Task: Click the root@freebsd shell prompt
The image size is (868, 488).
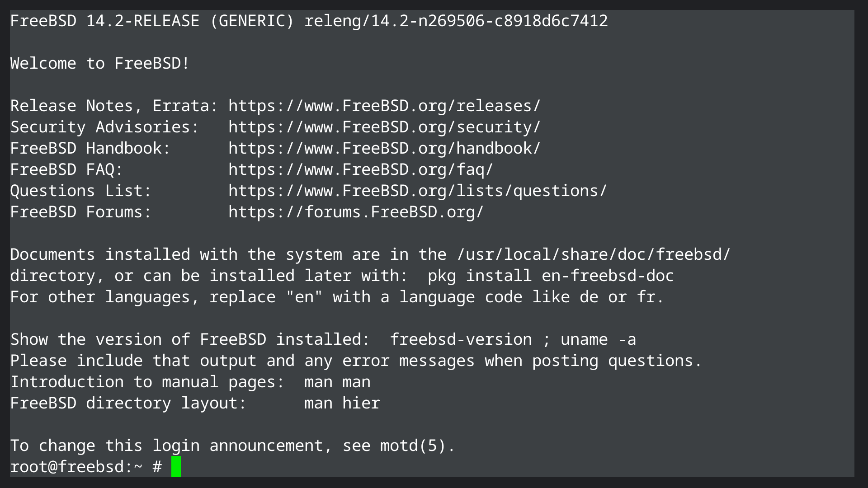Action: pyautogui.click(x=76, y=467)
